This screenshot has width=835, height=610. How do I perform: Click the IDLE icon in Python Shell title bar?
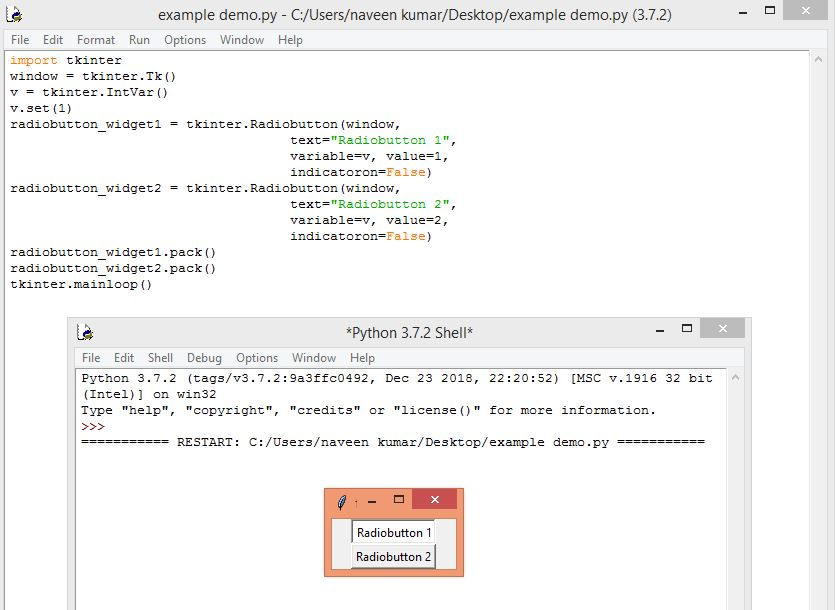tap(85, 332)
